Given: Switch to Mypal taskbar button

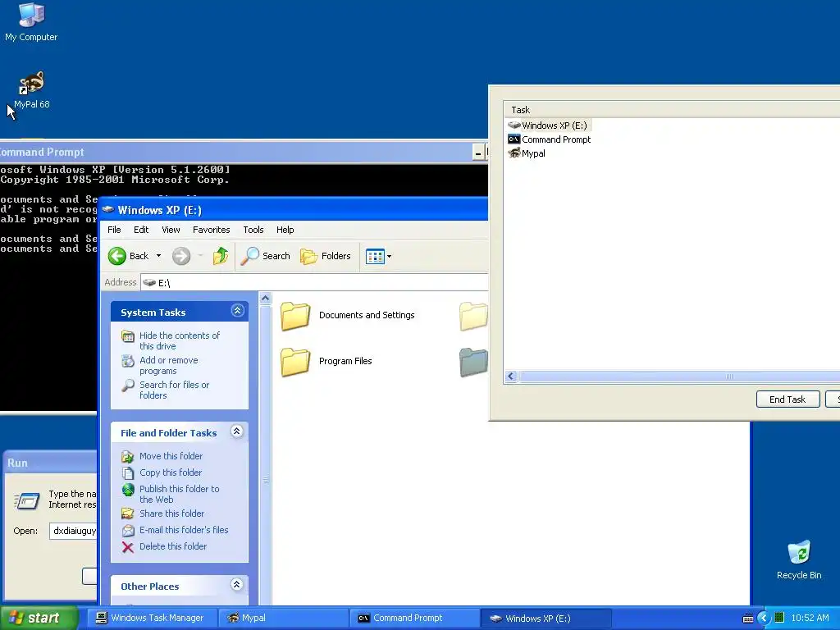Looking at the screenshot, I should tap(283, 618).
